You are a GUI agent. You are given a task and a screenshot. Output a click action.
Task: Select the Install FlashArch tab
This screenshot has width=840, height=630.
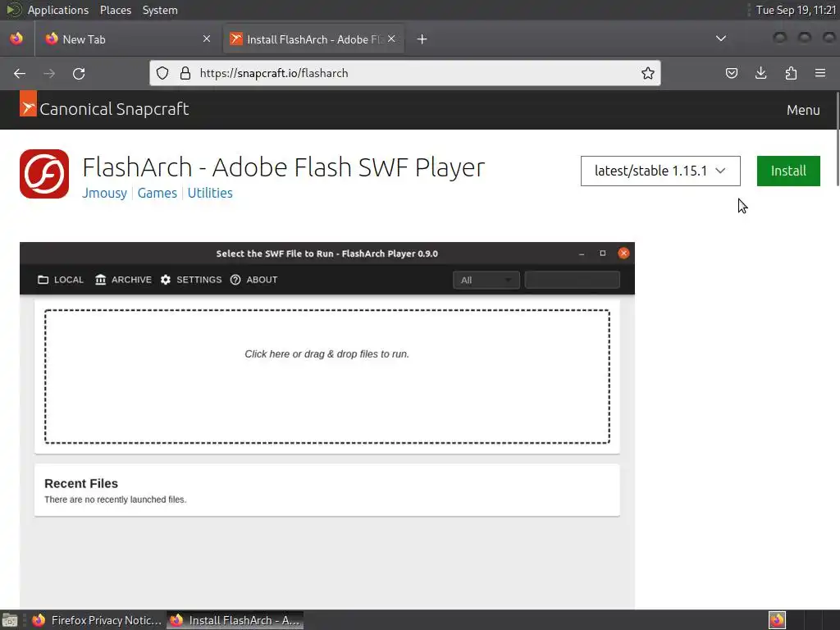click(x=313, y=39)
